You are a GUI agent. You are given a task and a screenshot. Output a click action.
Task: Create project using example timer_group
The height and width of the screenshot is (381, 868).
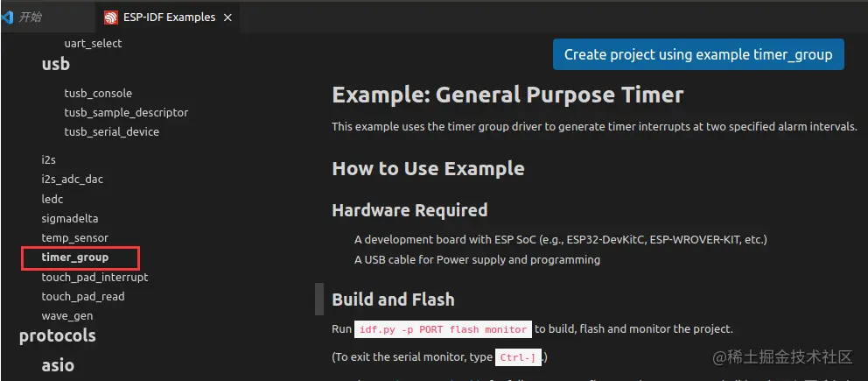698,54
